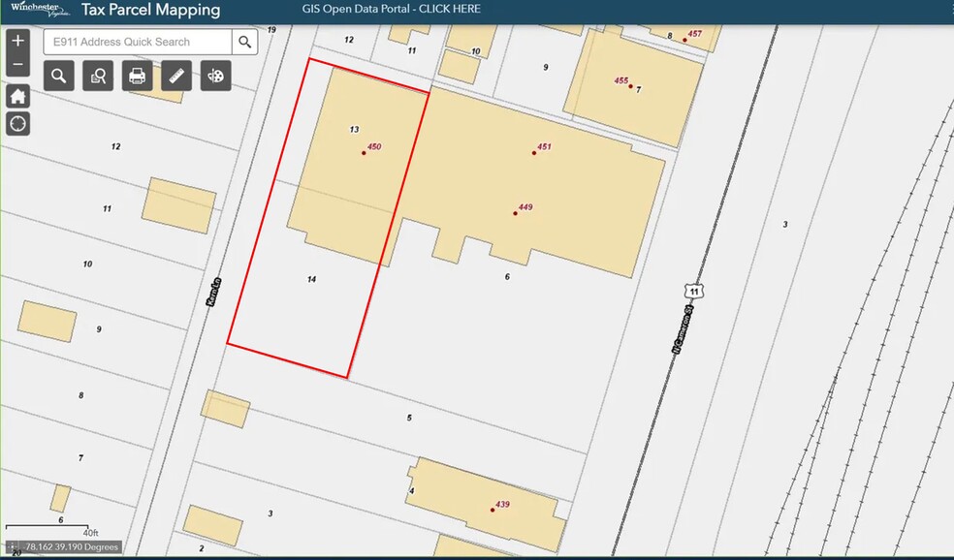
Task: Zoom in on the map
Action: (18, 42)
